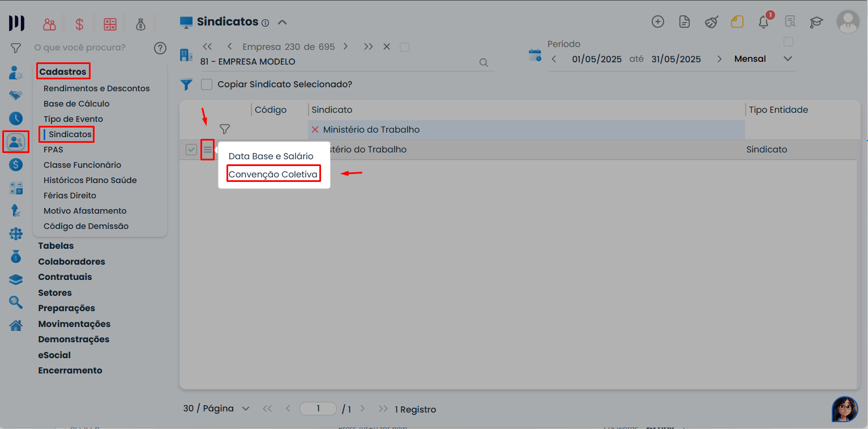The image size is (868, 429).
Task: Select Convenção Coletiva from the popup menu
Action: coord(273,175)
